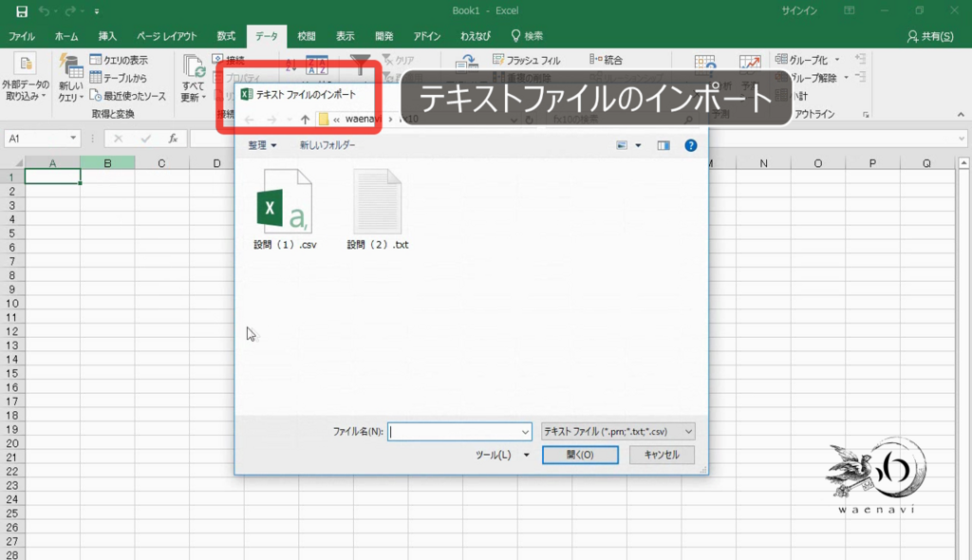Click the 最近使ったソース icon

tap(96, 96)
